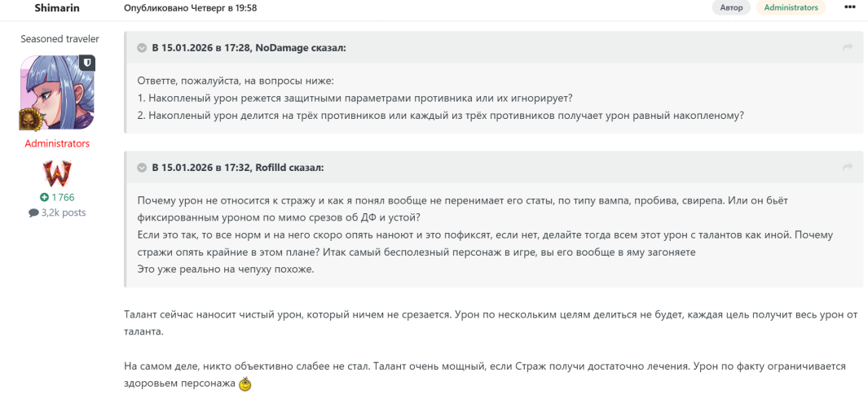The image size is (868, 403).
Task: Click Shimarin's avatar image
Action: click(x=57, y=92)
